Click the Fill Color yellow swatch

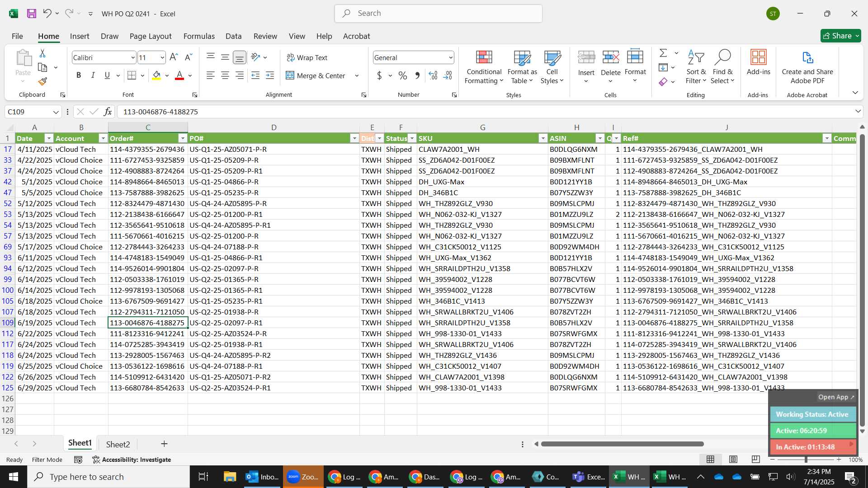(x=156, y=75)
